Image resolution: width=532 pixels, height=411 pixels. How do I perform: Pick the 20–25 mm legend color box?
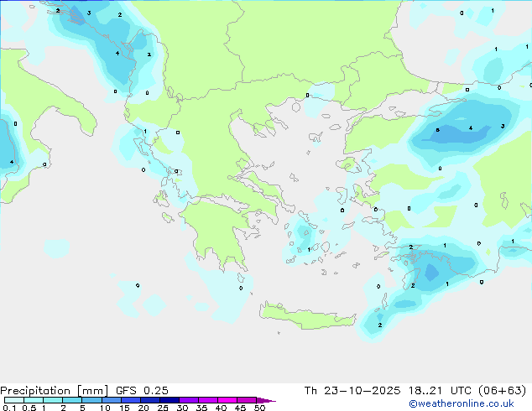coord(149,400)
